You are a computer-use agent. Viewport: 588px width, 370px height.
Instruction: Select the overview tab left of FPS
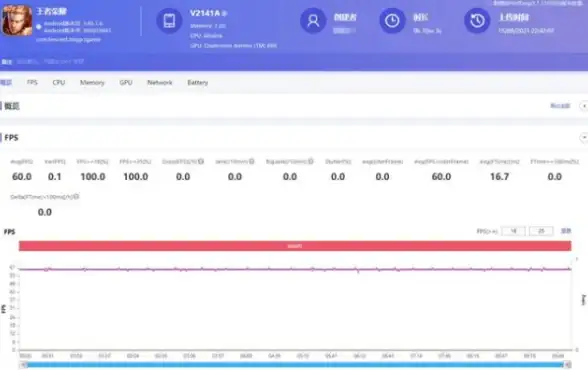6,82
